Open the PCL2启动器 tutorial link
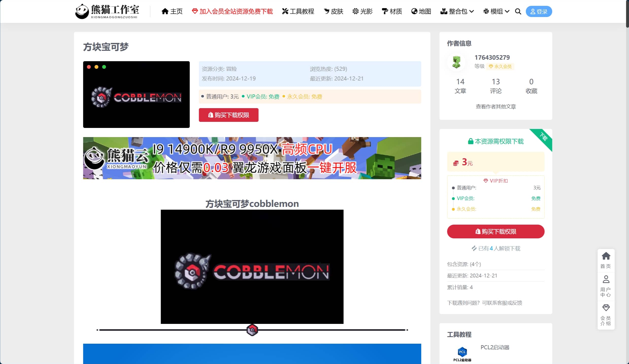The width and height of the screenshot is (629, 364). click(495, 348)
